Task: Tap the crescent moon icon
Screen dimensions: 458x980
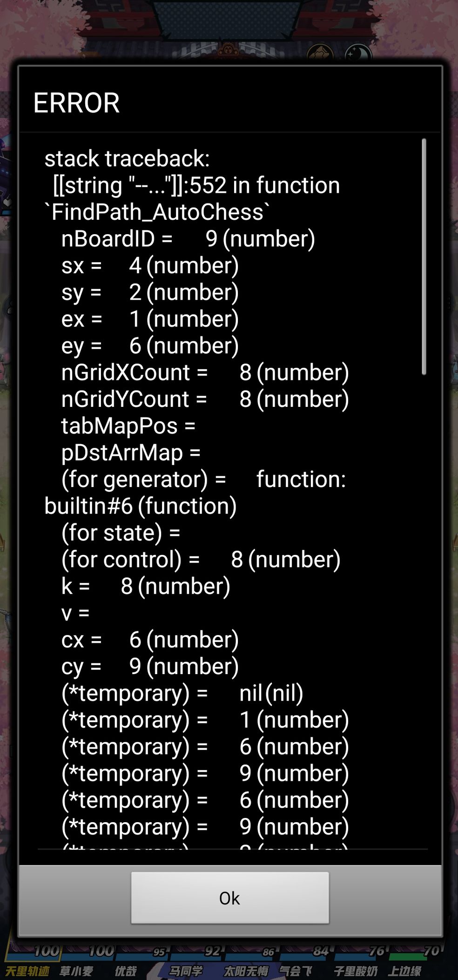Action: (358, 53)
